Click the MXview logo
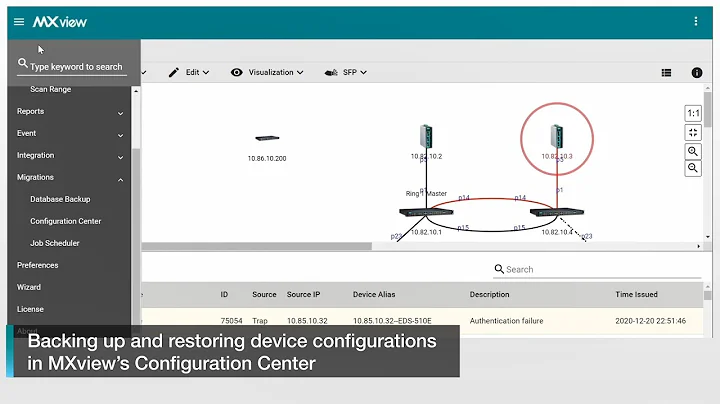 [x=60, y=22]
